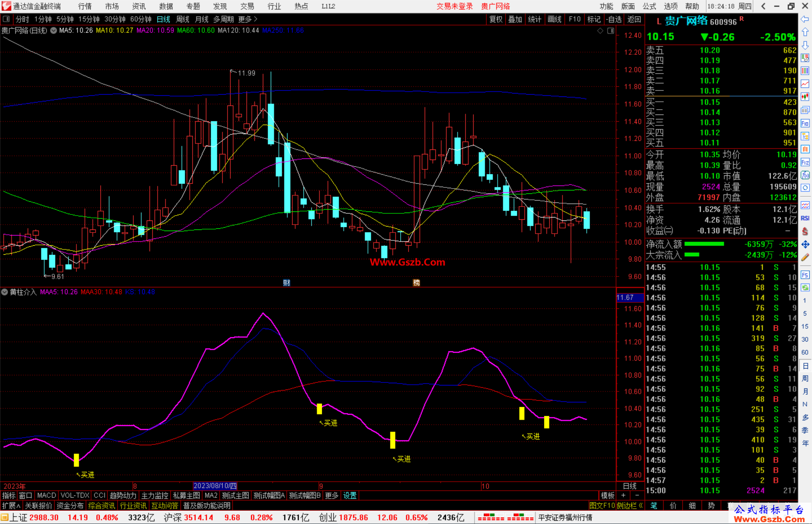812x524 pixels.
Task: Click the 2023/08/10 date label on axis
Action: click(x=215, y=486)
